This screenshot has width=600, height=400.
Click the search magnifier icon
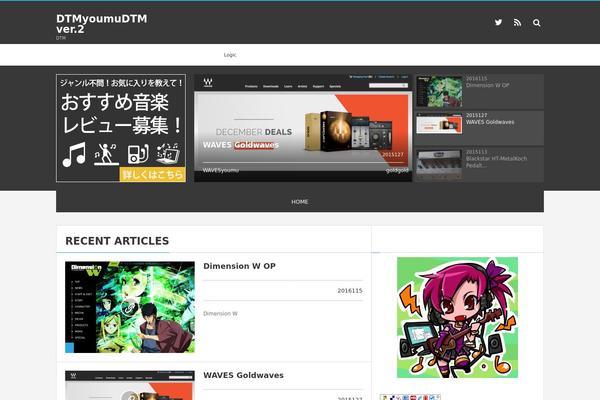tap(536, 23)
